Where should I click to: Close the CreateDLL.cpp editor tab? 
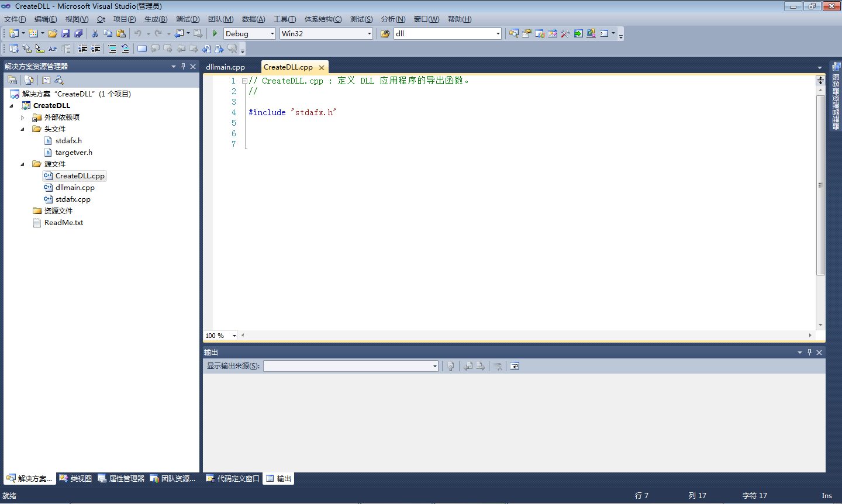(322, 68)
